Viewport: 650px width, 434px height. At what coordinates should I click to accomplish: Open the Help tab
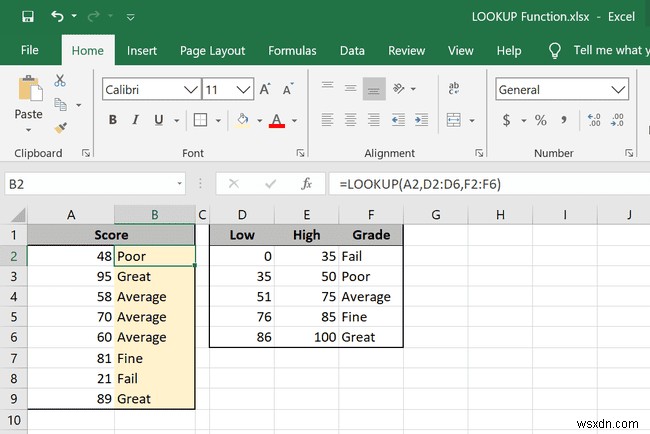tap(509, 51)
